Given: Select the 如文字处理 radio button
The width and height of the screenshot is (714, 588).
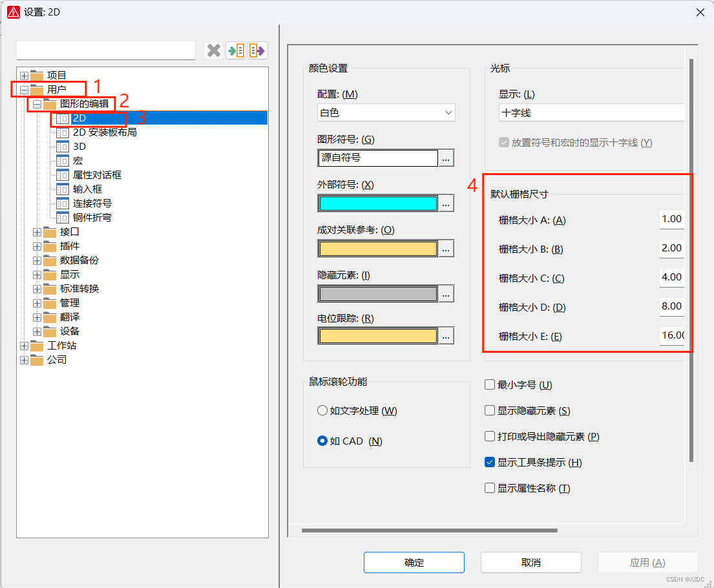Looking at the screenshot, I should click(x=322, y=411).
